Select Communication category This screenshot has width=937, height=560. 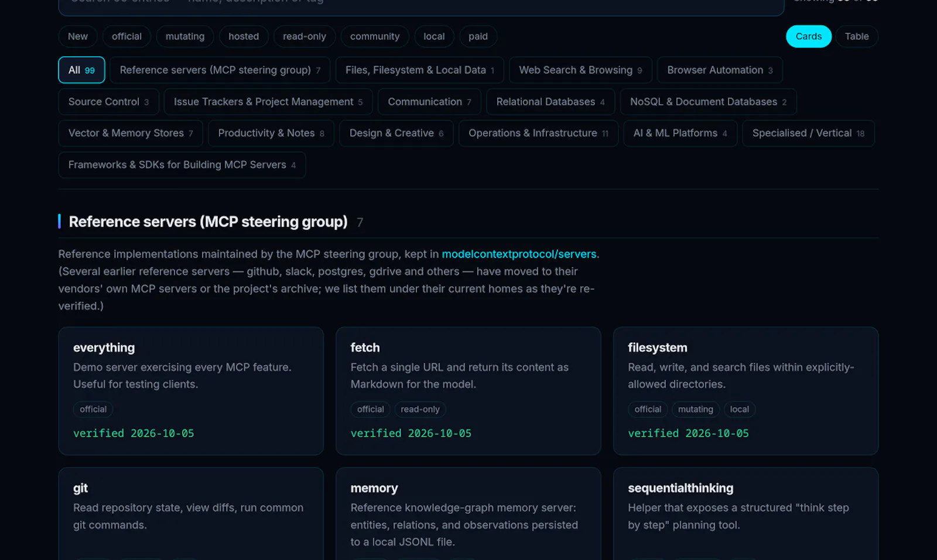[429, 102]
